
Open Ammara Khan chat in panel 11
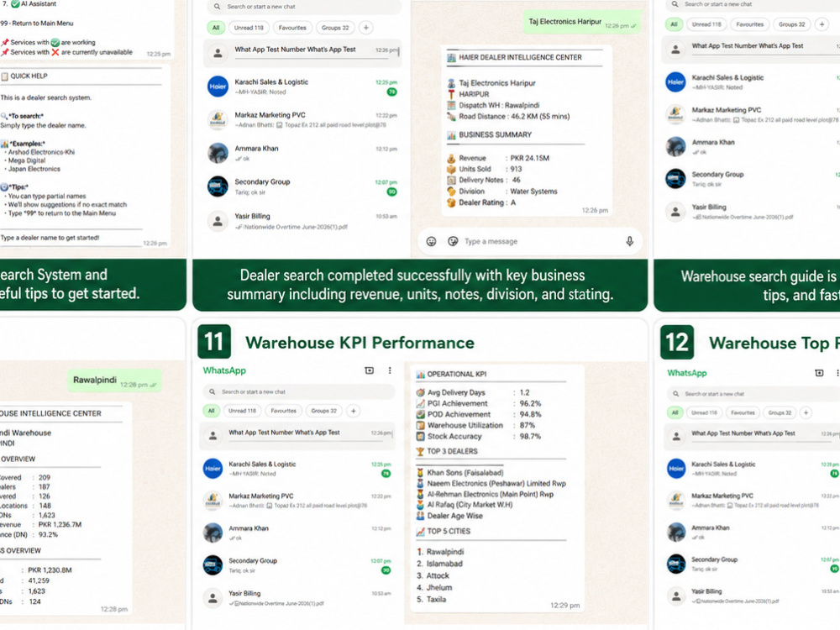tap(297, 533)
